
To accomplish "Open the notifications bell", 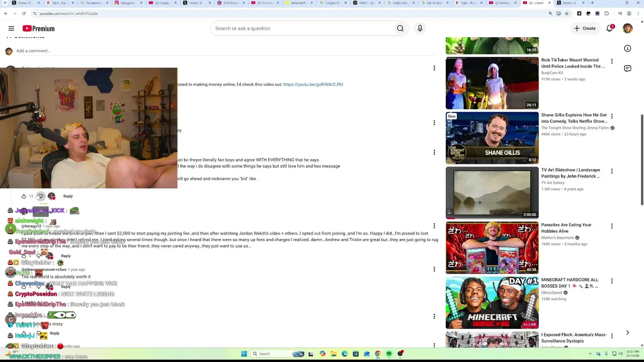I will pos(610,29).
